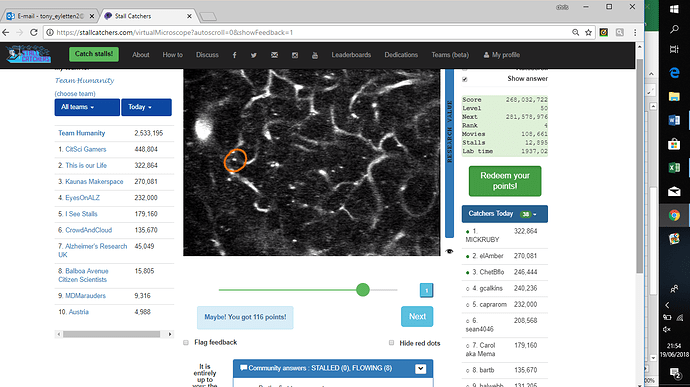Viewport: 690px width, 387px height.
Task: Click the grey extension icon beside the menu
Action: pos(620,32)
